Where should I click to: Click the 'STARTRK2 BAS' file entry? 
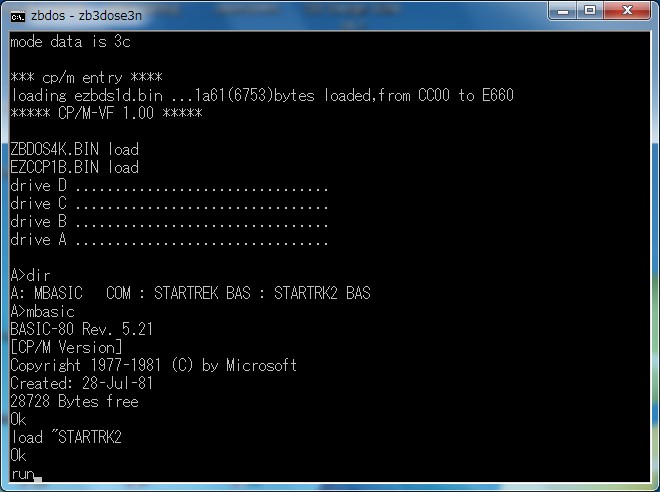322,293
